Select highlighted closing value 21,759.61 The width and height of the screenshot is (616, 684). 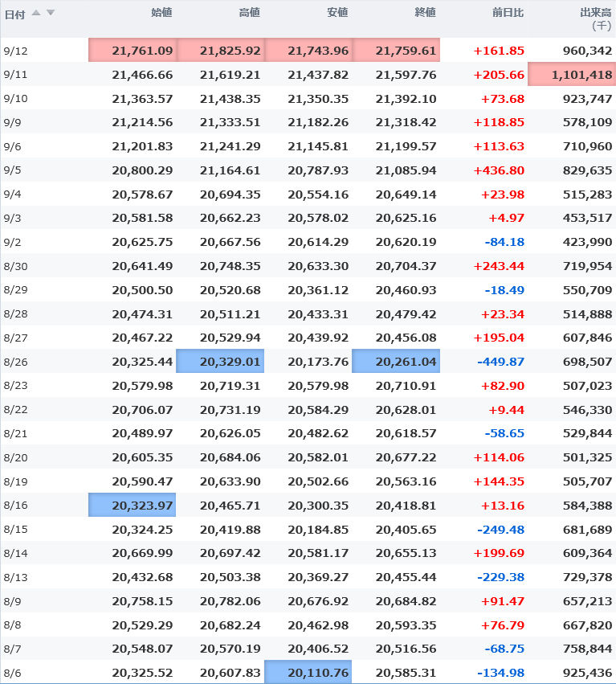coord(396,50)
